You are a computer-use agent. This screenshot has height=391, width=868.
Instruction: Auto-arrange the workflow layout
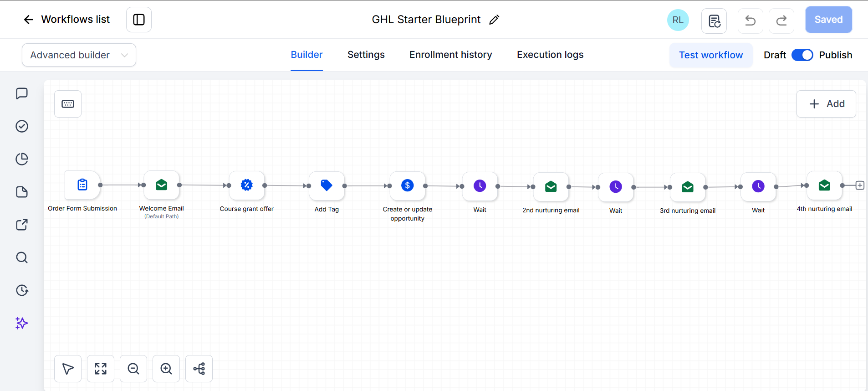(199, 369)
